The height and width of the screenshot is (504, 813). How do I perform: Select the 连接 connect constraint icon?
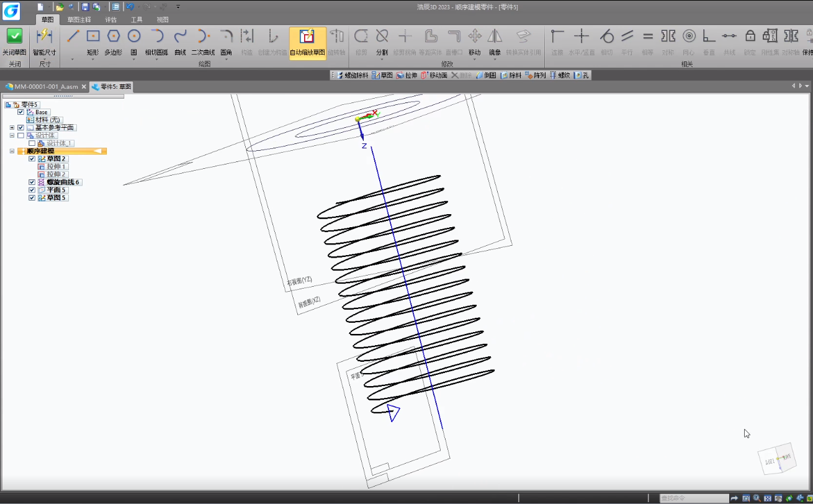click(557, 36)
